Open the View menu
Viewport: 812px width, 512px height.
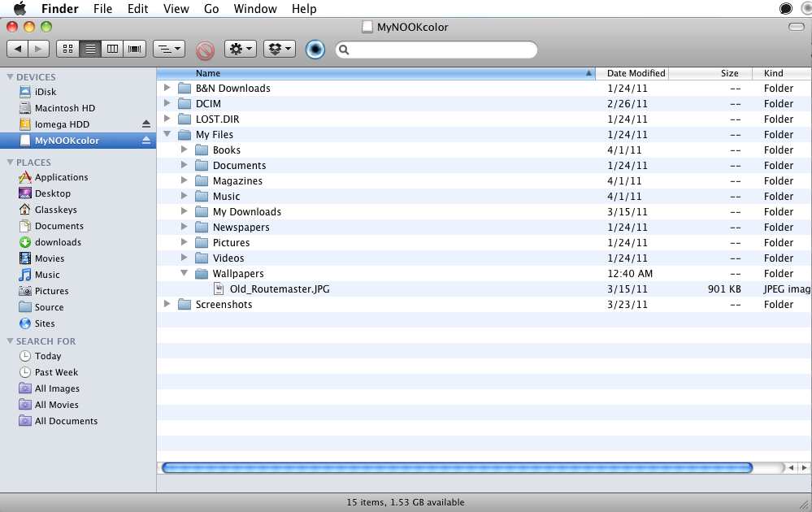[176, 9]
